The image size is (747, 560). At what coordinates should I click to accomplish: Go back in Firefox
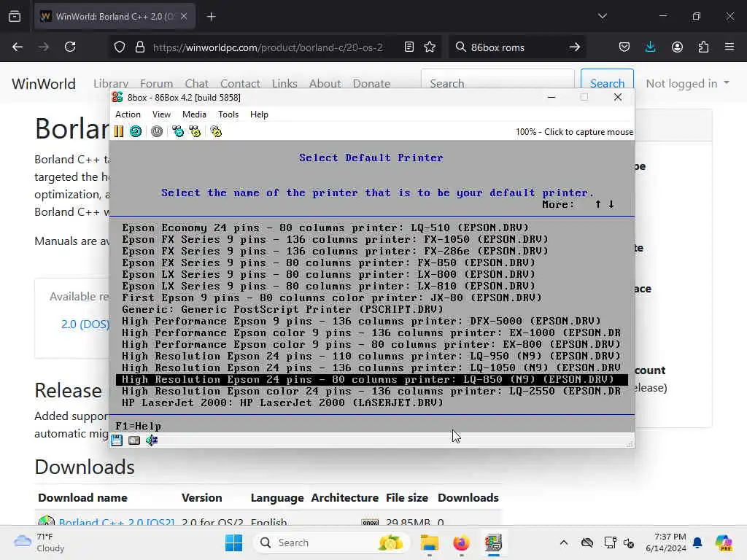pos(18,47)
